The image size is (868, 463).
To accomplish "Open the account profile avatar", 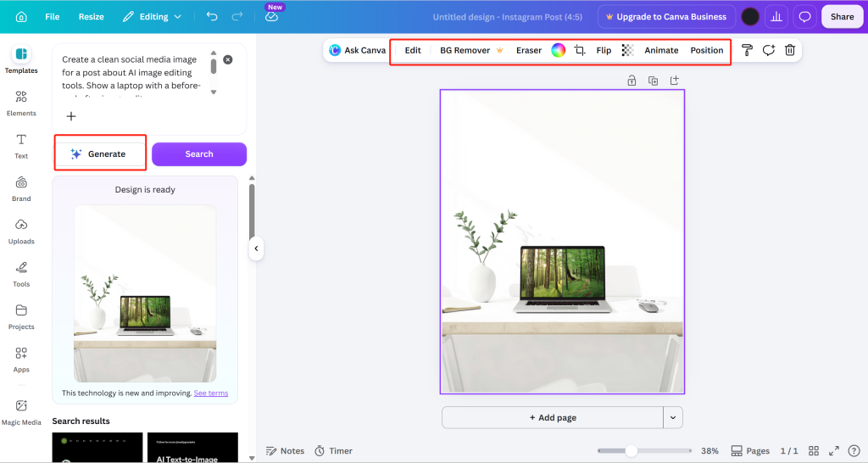I will coord(750,17).
